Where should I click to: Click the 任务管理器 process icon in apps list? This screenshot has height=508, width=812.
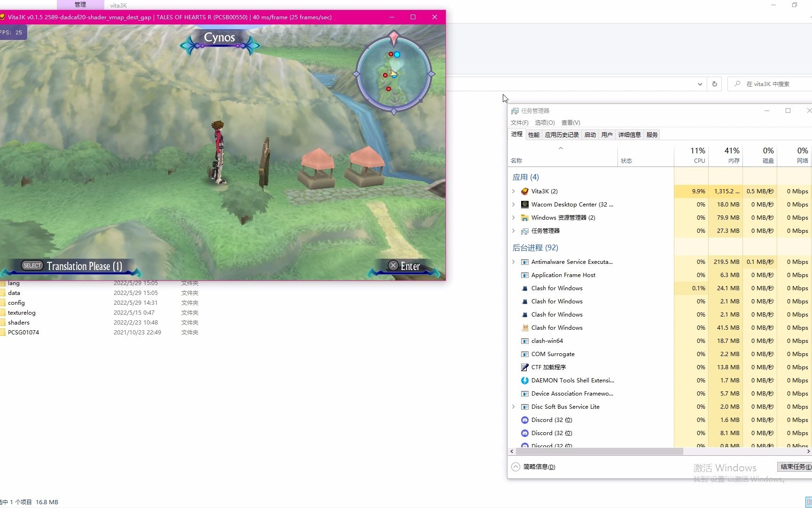(x=525, y=231)
